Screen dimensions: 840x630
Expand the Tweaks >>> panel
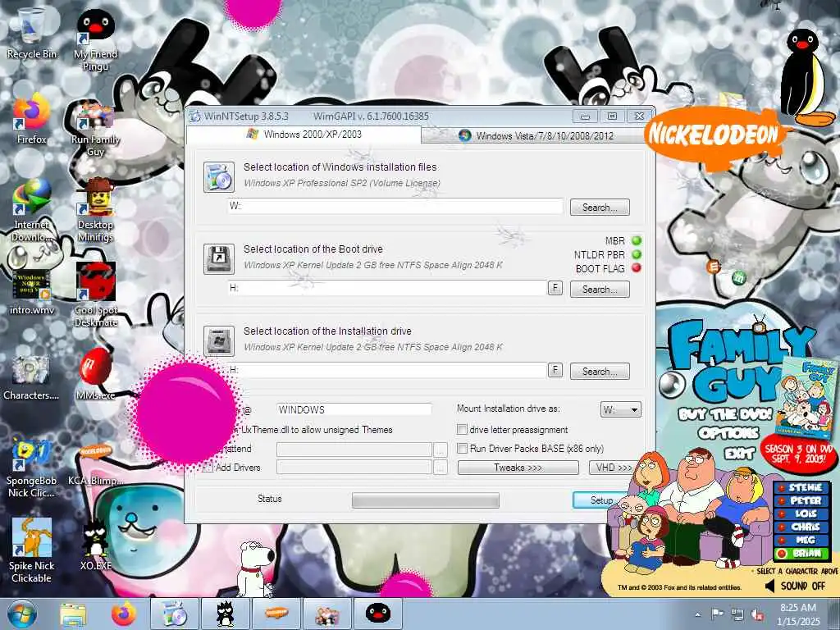point(518,468)
